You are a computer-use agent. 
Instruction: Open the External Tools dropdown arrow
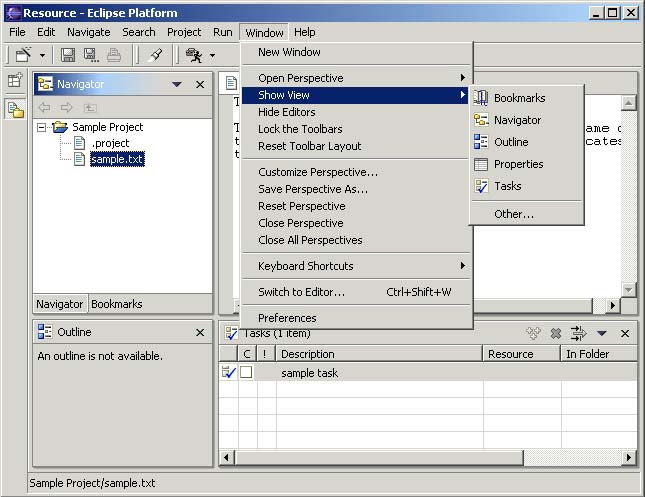[212, 55]
